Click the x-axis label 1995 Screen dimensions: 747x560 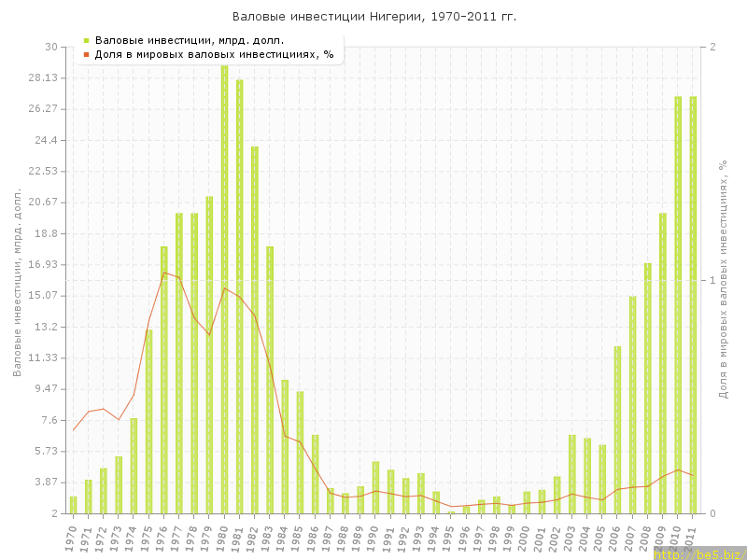[451, 536]
